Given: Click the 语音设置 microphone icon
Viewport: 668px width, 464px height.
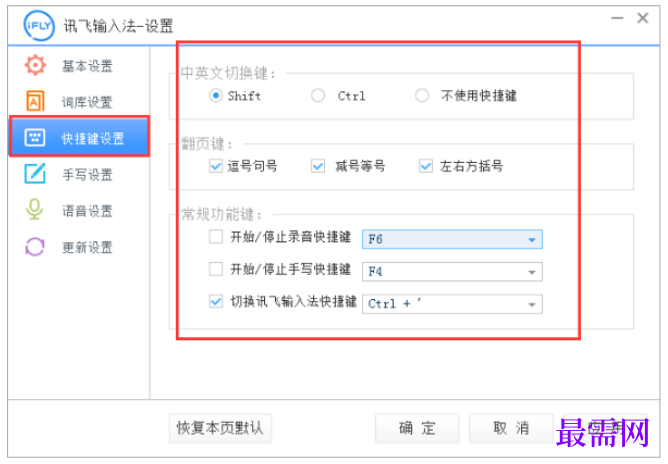Looking at the screenshot, I should click(x=35, y=210).
